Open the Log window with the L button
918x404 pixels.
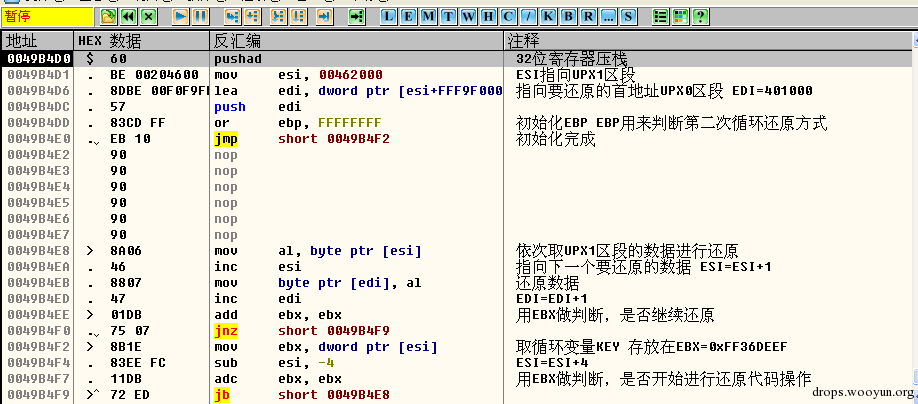point(389,17)
